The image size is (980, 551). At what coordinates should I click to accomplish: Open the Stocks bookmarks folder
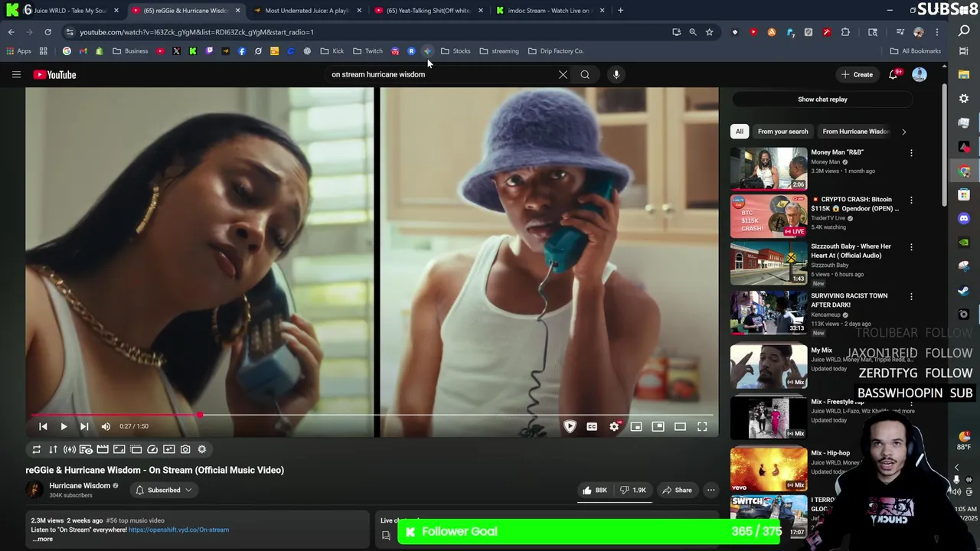456,51
